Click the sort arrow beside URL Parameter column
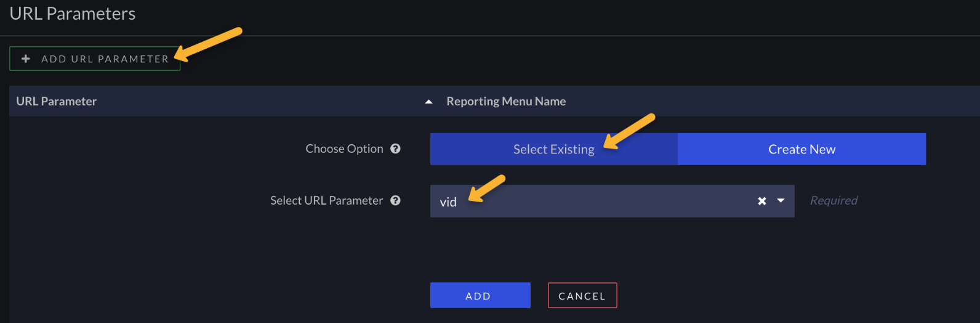The image size is (980, 323). [428, 102]
